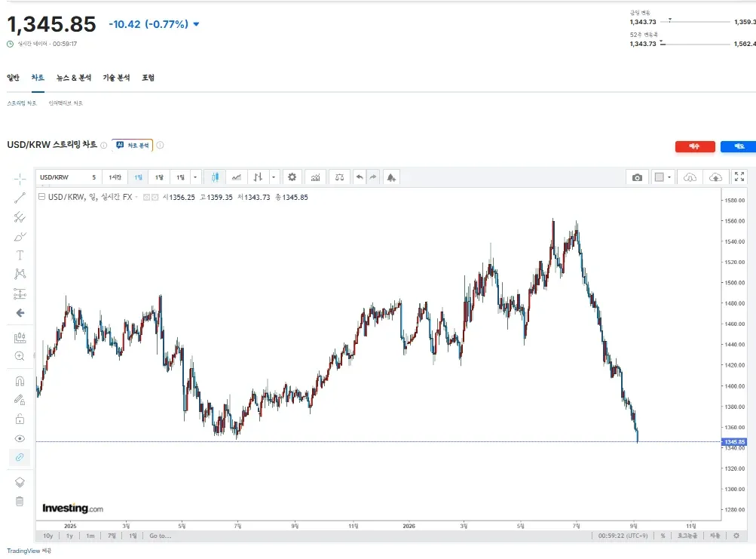Load chart layout from cloud
756x559 pixels.
pos(690,177)
